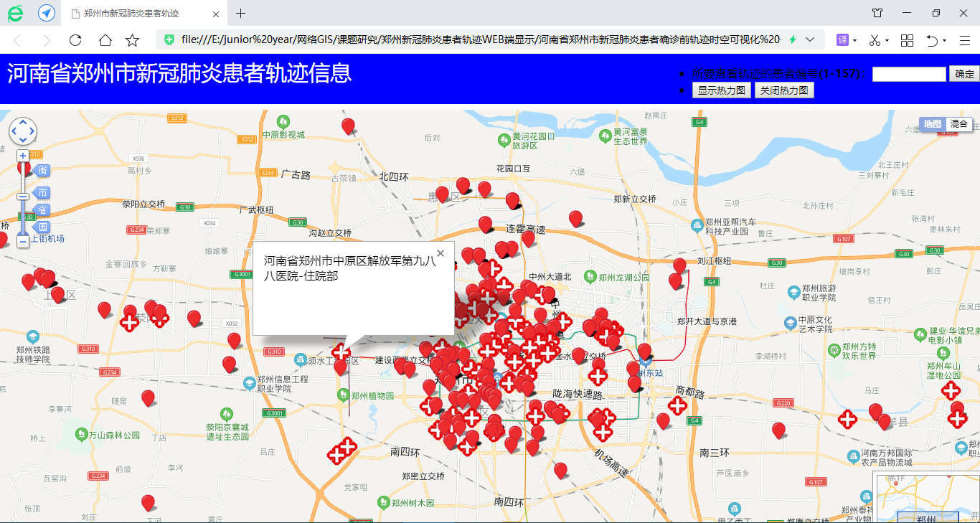
Task: Click the green site security shield icon
Action: (169, 39)
